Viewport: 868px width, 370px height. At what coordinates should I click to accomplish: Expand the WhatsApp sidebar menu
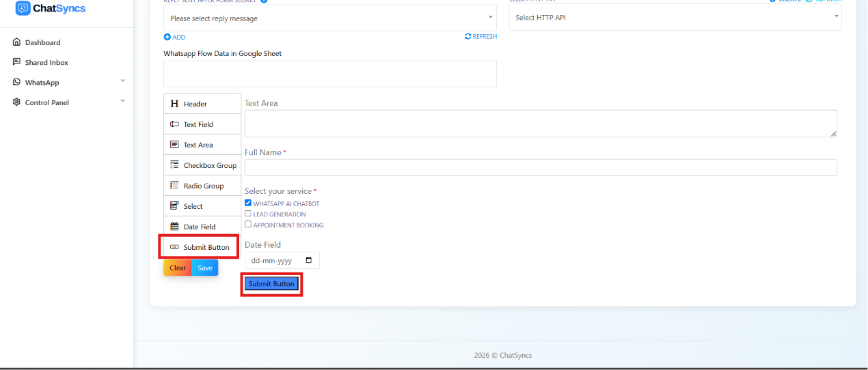pyautogui.click(x=67, y=82)
